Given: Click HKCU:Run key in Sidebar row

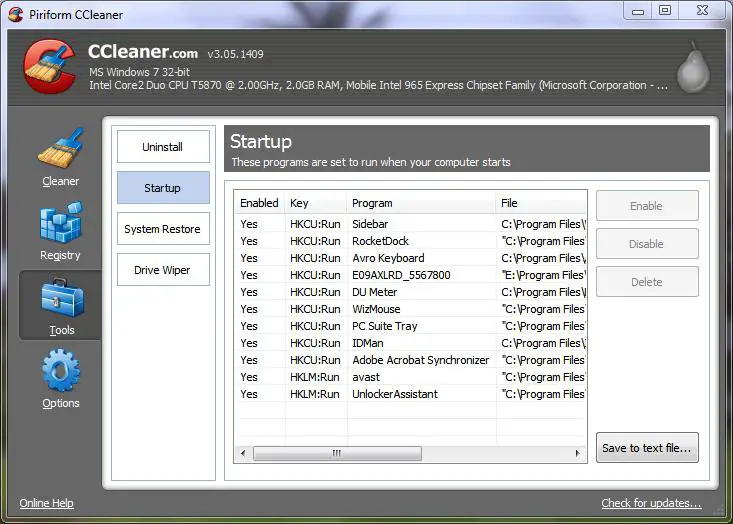Looking at the screenshot, I should pos(315,224).
